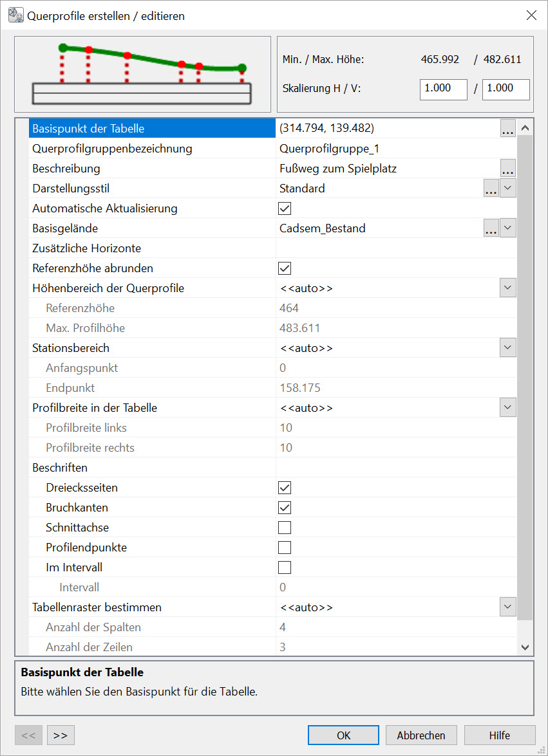Click the Darstellungsstil ellipsis button

491,189
